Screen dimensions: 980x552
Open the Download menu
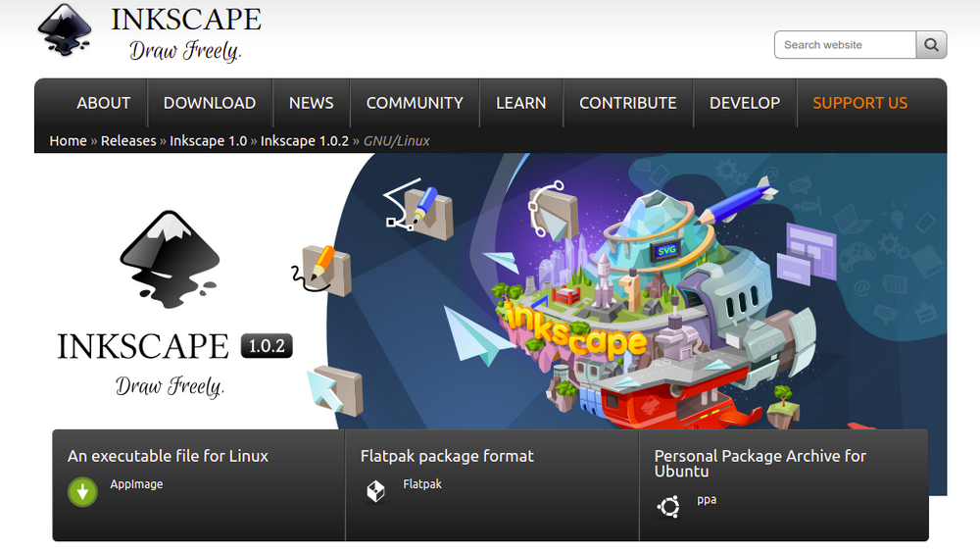click(209, 103)
